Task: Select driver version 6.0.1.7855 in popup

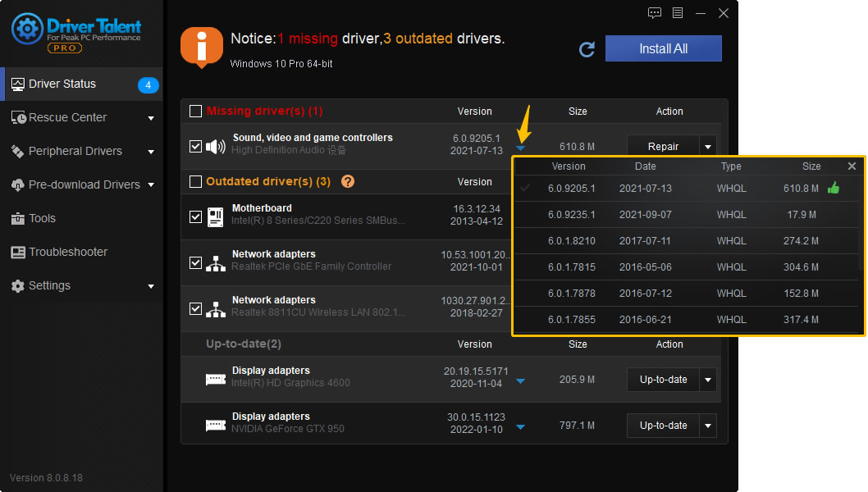Action: coord(688,319)
